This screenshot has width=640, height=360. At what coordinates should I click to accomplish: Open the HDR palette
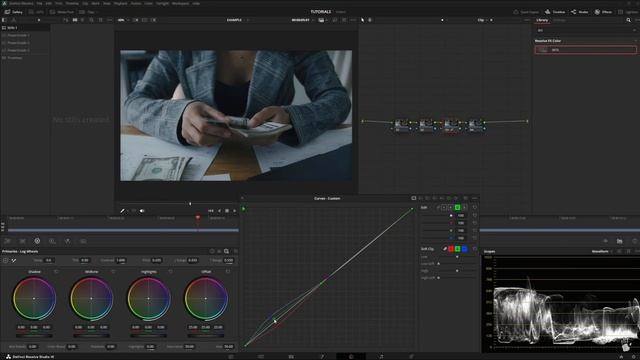coord(52,241)
